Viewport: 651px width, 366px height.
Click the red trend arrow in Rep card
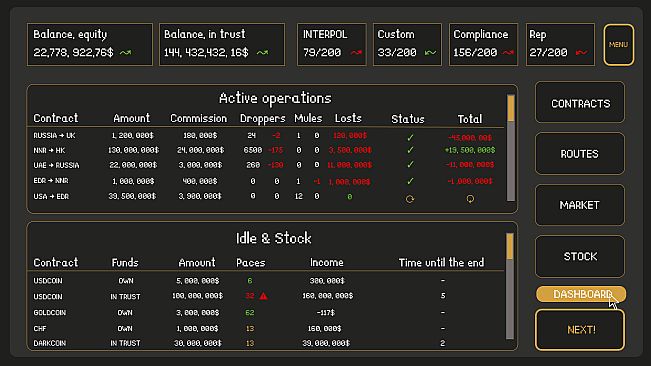(582, 52)
